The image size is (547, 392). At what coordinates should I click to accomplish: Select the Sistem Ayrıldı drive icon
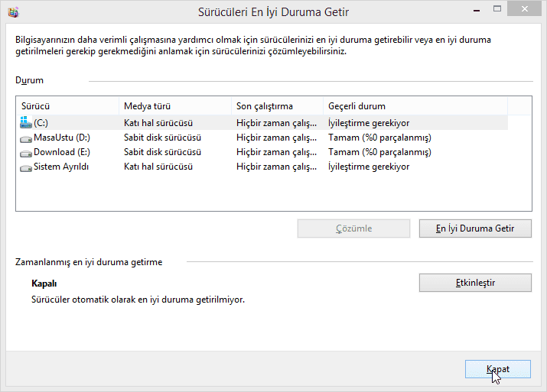coord(26,168)
